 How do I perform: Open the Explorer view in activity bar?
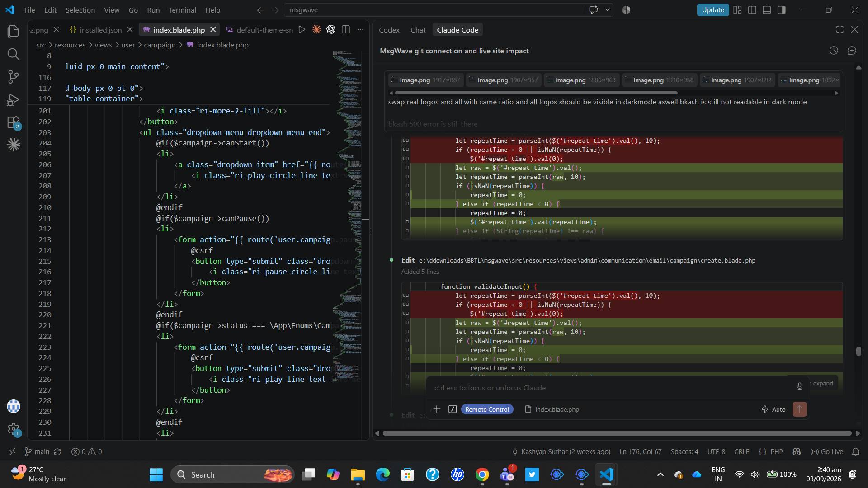[x=14, y=31]
